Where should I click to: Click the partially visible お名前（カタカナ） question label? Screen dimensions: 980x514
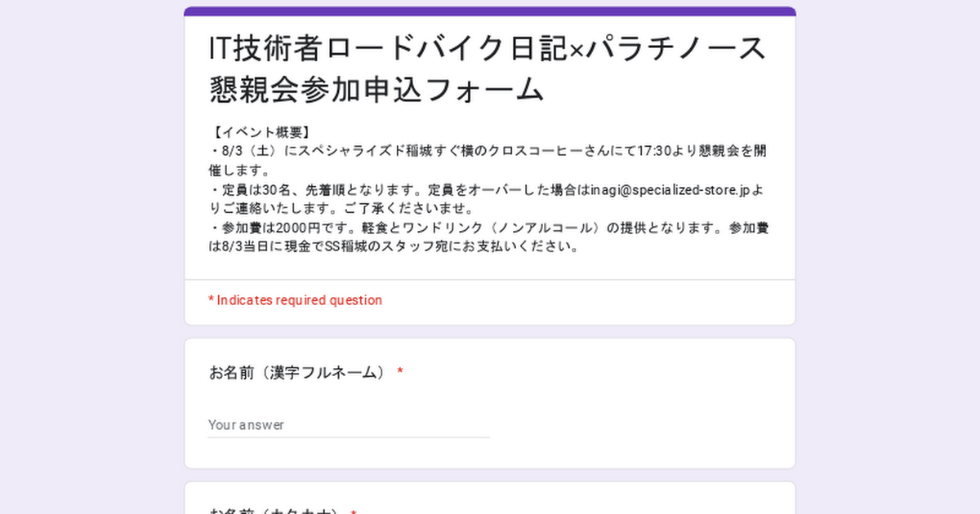(x=274, y=511)
